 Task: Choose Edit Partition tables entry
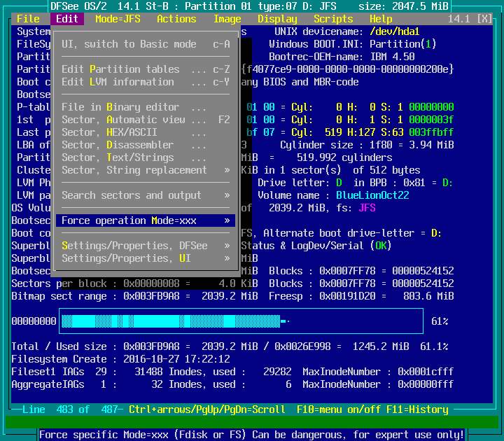tap(146, 69)
